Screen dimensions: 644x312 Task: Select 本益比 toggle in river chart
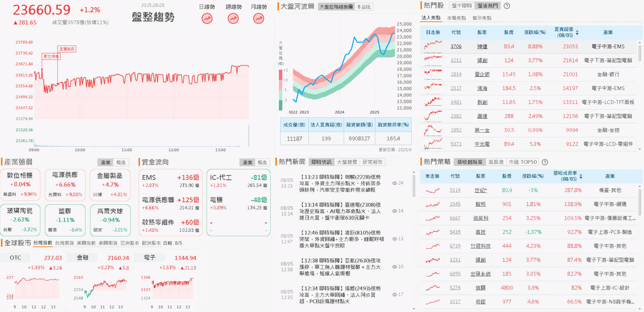coord(364,7)
